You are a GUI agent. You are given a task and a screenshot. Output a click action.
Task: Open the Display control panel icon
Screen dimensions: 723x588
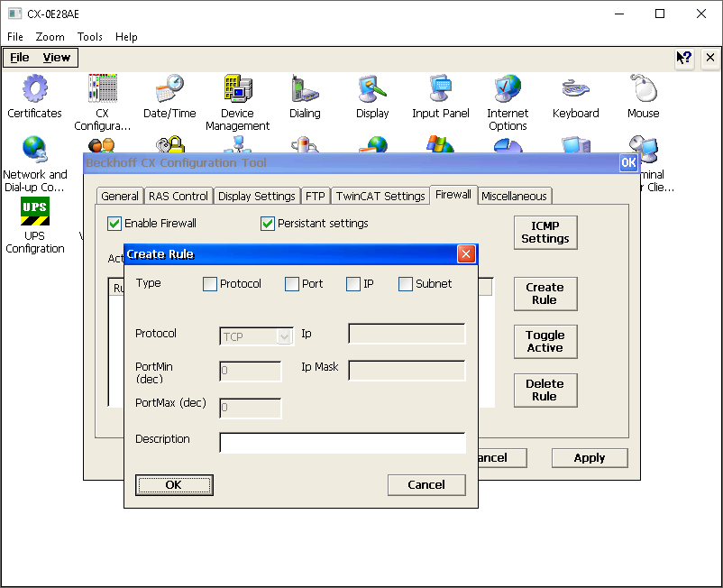tap(372, 96)
